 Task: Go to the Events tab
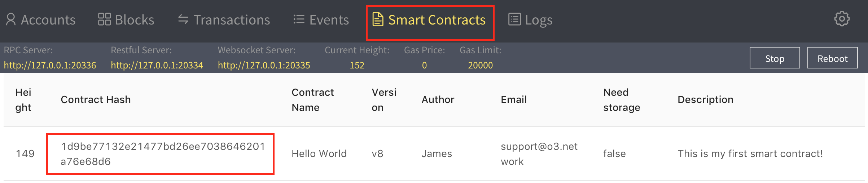[329, 20]
